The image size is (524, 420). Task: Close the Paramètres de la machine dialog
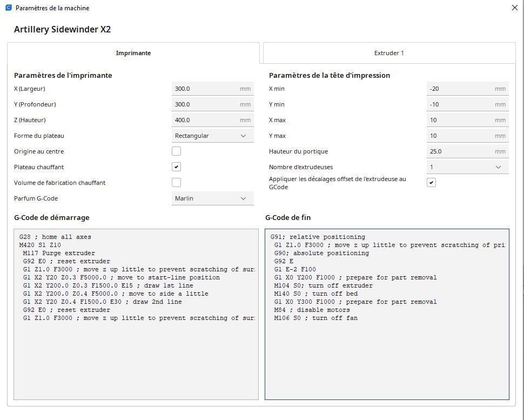pyautogui.click(x=515, y=8)
